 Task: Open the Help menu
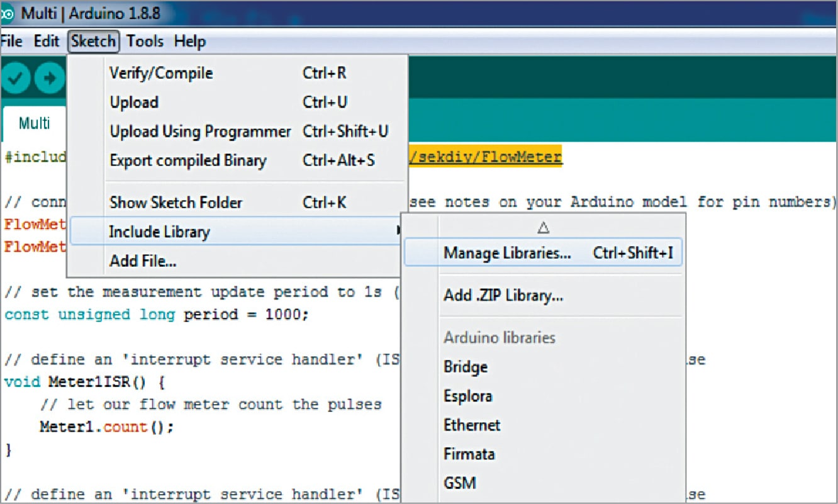[189, 42]
